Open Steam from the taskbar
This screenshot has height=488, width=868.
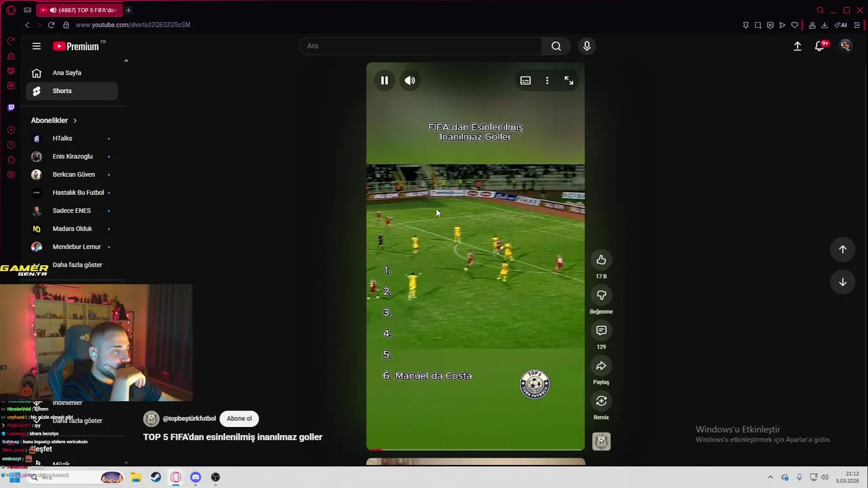pyautogui.click(x=156, y=477)
